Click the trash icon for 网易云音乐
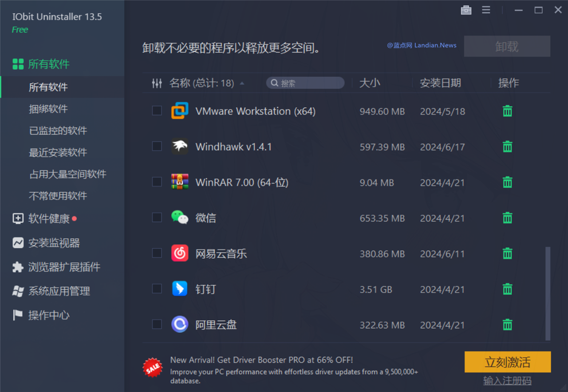This screenshot has width=568, height=392. click(507, 253)
